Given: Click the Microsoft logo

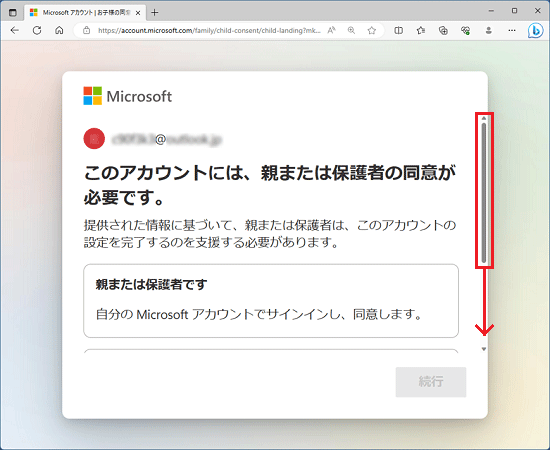Looking at the screenshot, I should click(x=128, y=96).
